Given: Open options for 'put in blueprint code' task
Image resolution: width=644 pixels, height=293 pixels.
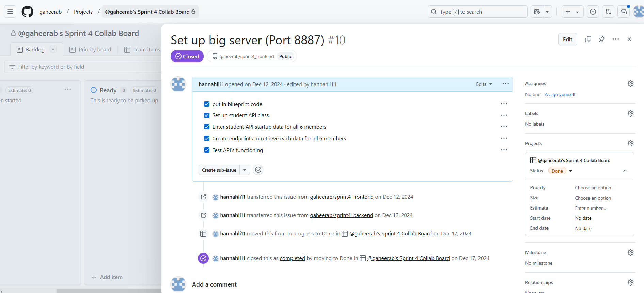Looking at the screenshot, I should tap(504, 104).
